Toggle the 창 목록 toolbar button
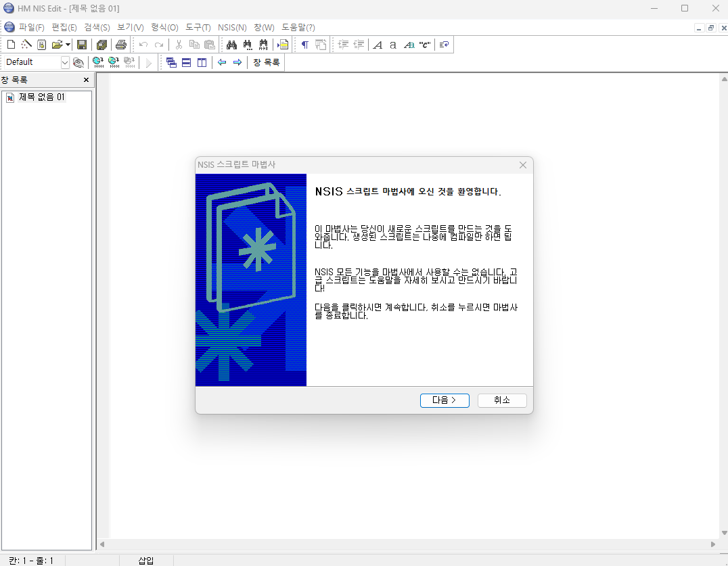This screenshot has height=566, width=728. click(266, 62)
